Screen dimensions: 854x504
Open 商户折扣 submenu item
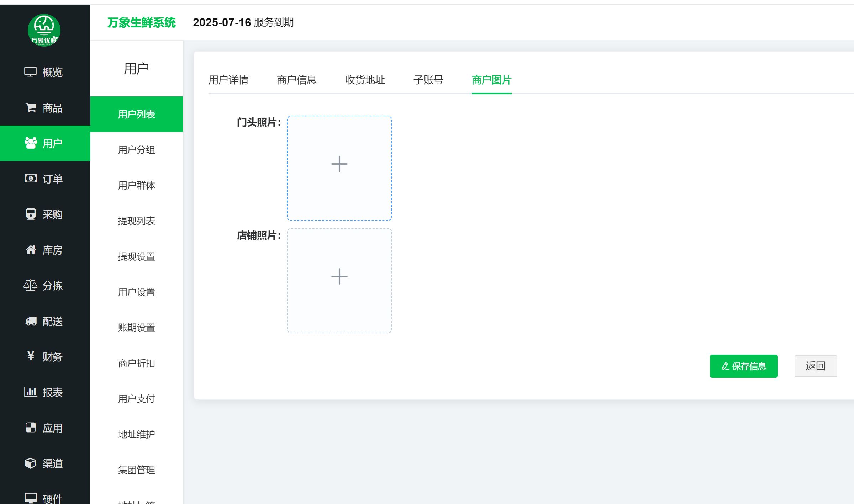[137, 363]
